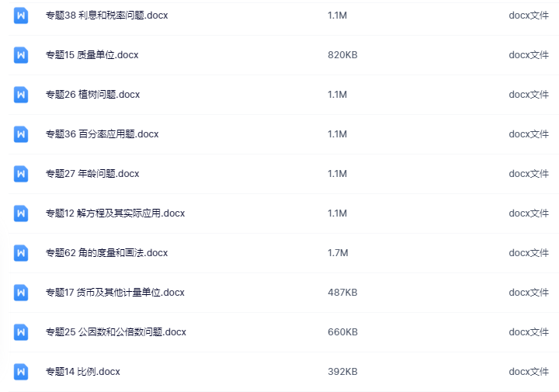Open 专题27 年龄问题.docx
Image resolution: width=559 pixels, height=392 pixels.
coord(92,174)
